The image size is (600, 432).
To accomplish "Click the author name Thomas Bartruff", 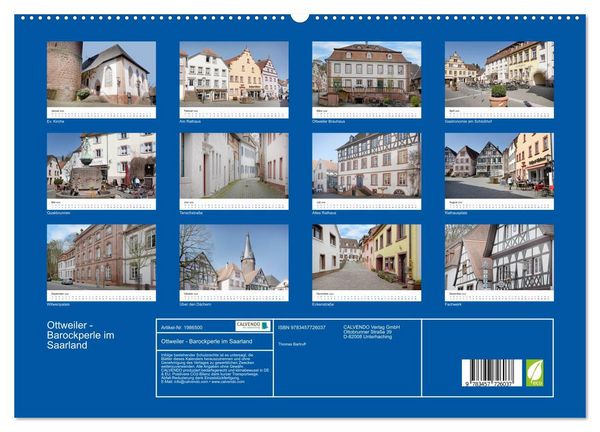I will 292,344.
